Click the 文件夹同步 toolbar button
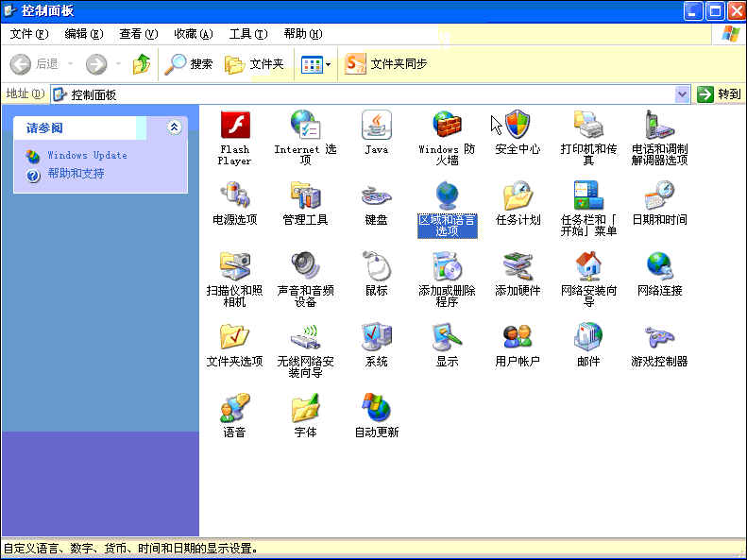Screen dimensions: 747x560 (386, 64)
